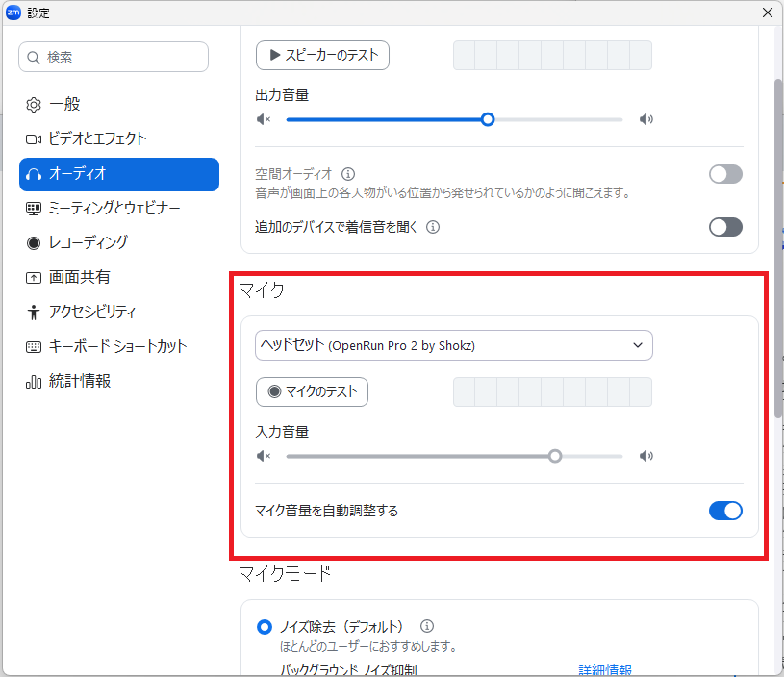Image resolution: width=784 pixels, height=677 pixels.
Task: Show info for 追加のデバイスで着信音を聞く
Action: click(433, 228)
